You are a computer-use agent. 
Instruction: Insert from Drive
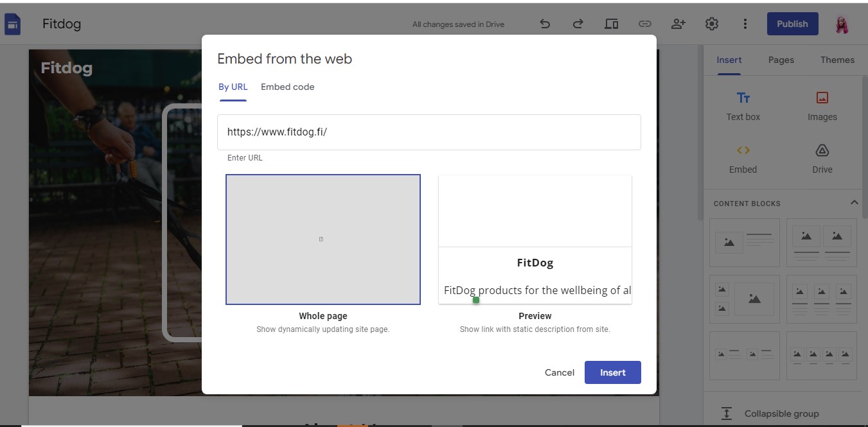click(x=822, y=159)
